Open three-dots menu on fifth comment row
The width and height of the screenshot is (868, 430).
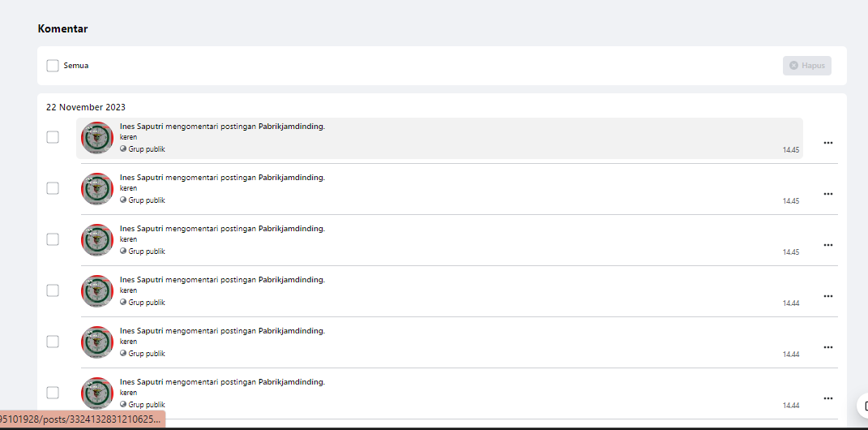pyautogui.click(x=827, y=347)
